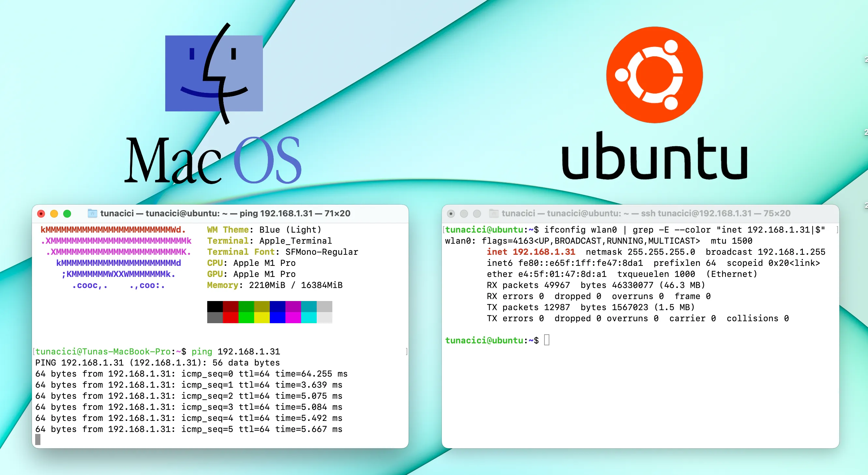Viewport: 868px width, 475px height.
Task: Pick the bright yellow swatch in the neofetch palette
Action: click(x=262, y=318)
